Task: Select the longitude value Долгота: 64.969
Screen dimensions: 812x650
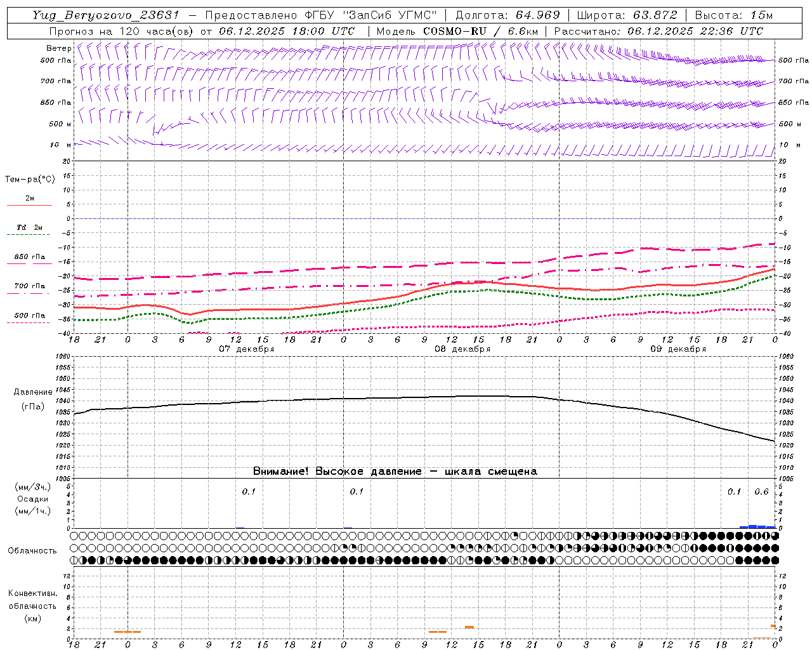Action: [507, 15]
